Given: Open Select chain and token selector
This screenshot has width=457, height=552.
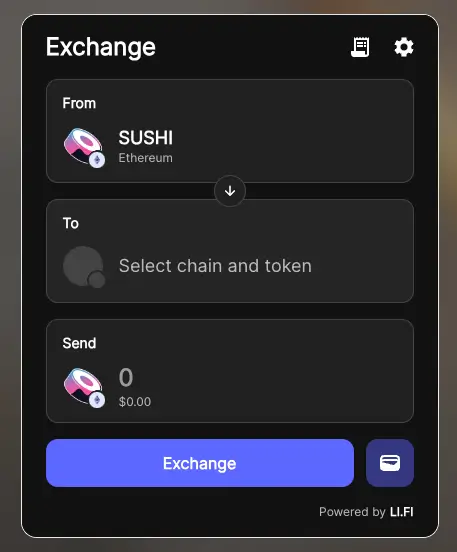Looking at the screenshot, I should coord(230,251).
